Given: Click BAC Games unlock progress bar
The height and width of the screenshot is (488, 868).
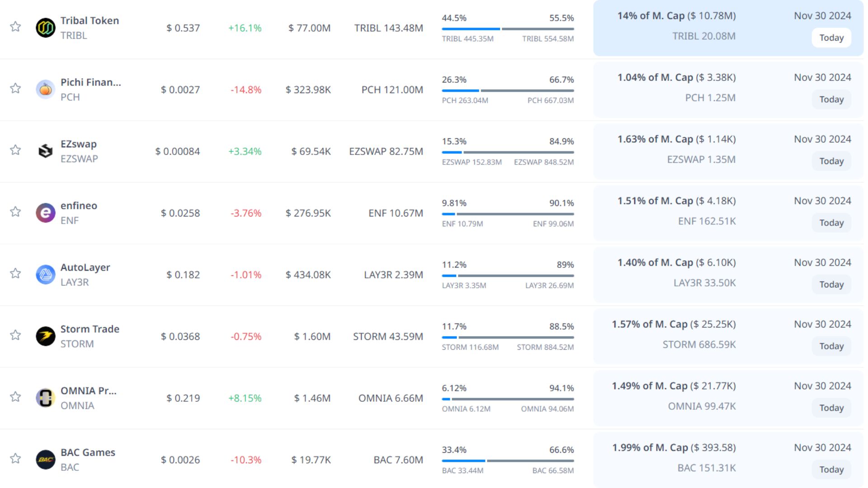Looking at the screenshot, I should 507,460.
